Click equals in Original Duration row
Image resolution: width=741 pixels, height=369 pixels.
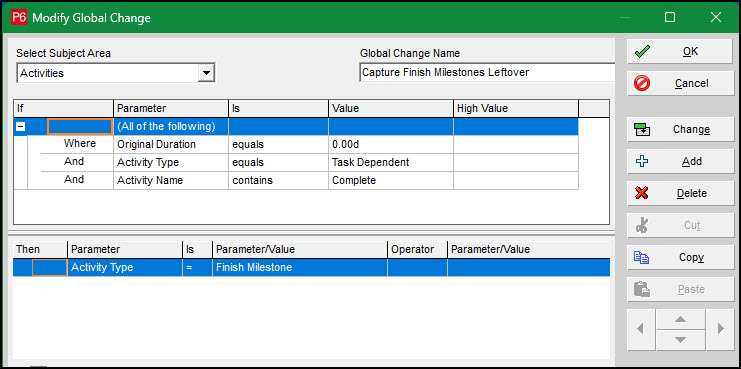pyautogui.click(x=278, y=145)
